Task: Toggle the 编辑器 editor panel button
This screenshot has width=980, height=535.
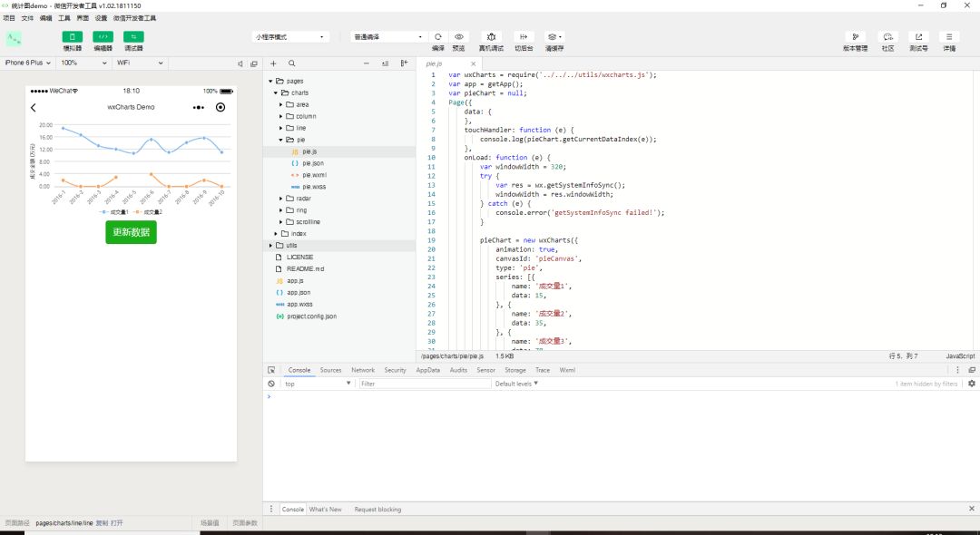Action: point(103,37)
